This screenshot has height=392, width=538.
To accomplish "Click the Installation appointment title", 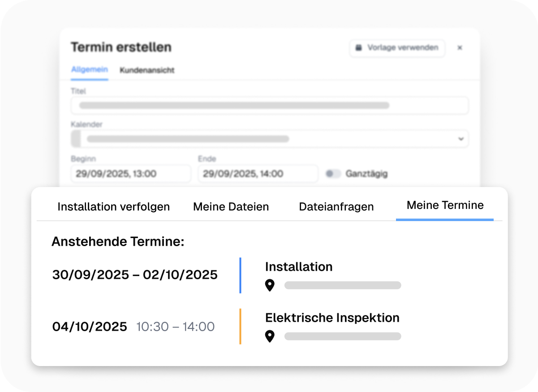I will click(x=299, y=267).
